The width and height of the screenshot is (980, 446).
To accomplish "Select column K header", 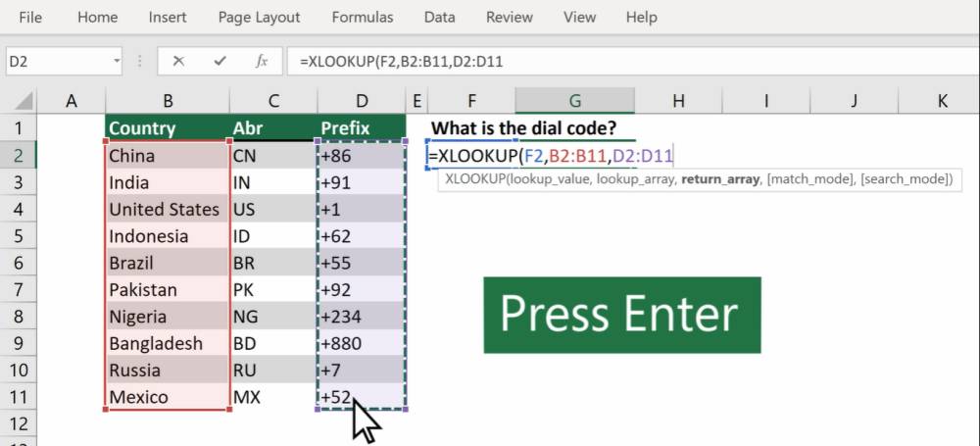I will (x=940, y=100).
